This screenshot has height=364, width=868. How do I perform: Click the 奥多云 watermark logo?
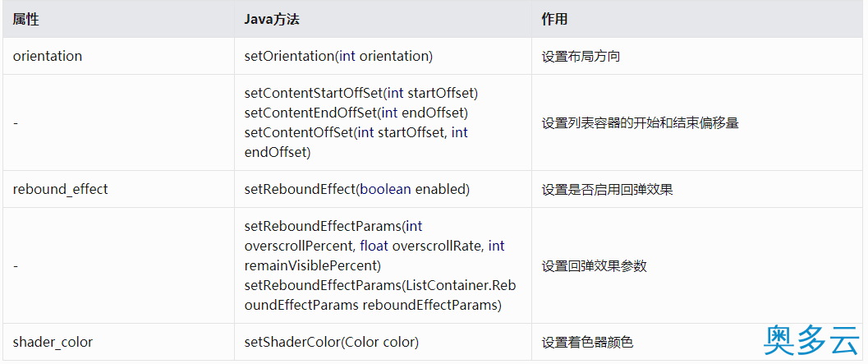(812, 340)
